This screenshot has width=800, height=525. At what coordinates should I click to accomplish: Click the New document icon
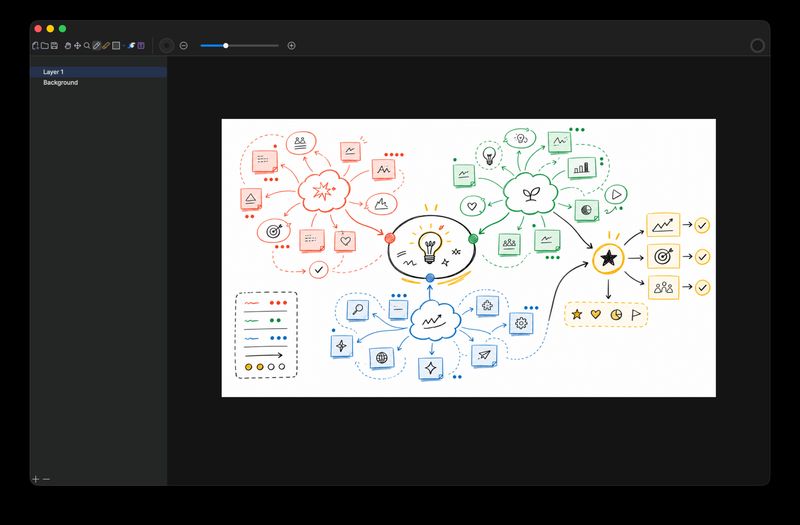(35, 45)
